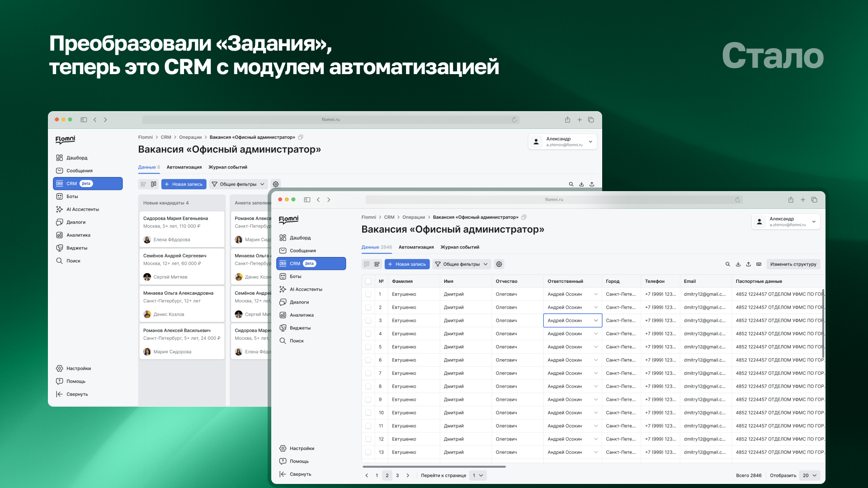Open the Журнал событий tab

(460, 247)
